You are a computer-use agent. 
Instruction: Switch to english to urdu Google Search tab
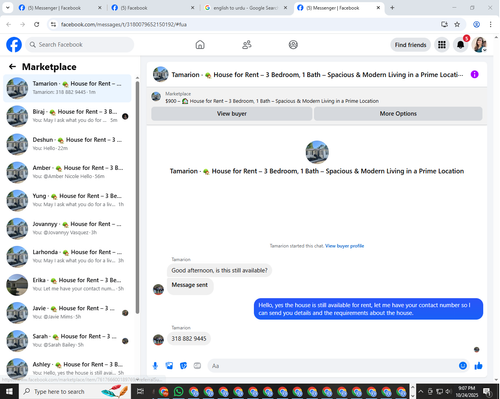(246, 8)
